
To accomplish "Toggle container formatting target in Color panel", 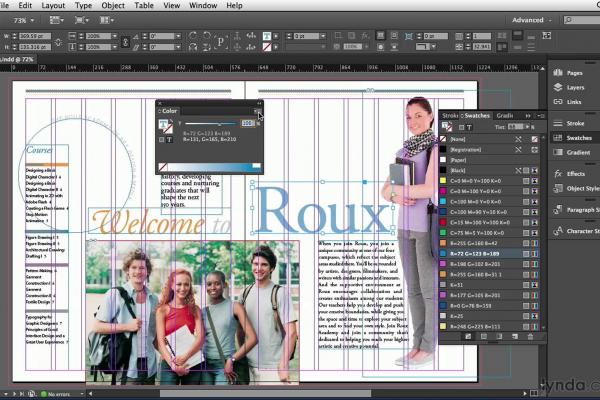I will pyautogui.click(x=161, y=140).
